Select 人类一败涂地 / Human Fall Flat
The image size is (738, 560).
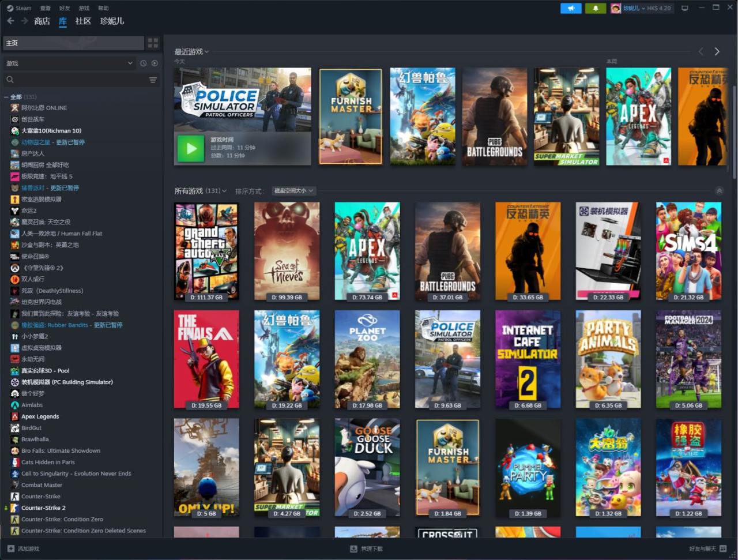pos(62,234)
